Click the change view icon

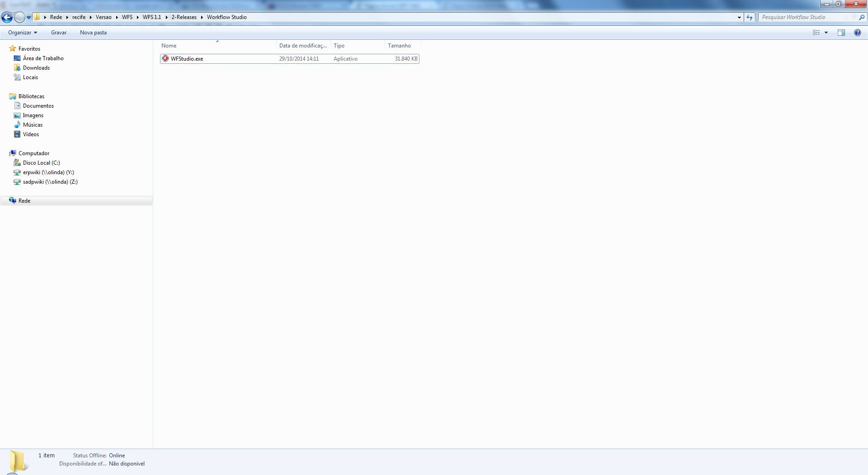[816, 33]
